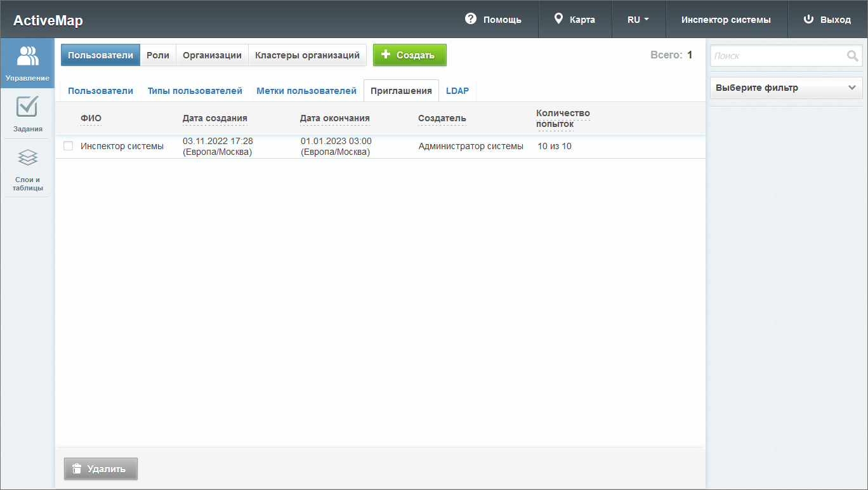The image size is (868, 490).
Task: Switch to the Типы пользователей tab
Action: click(x=195, y=91)
